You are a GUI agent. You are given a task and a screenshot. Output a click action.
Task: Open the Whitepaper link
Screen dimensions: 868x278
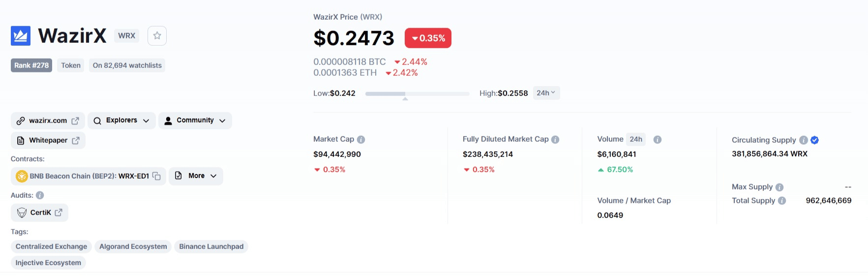coord(48,141)
